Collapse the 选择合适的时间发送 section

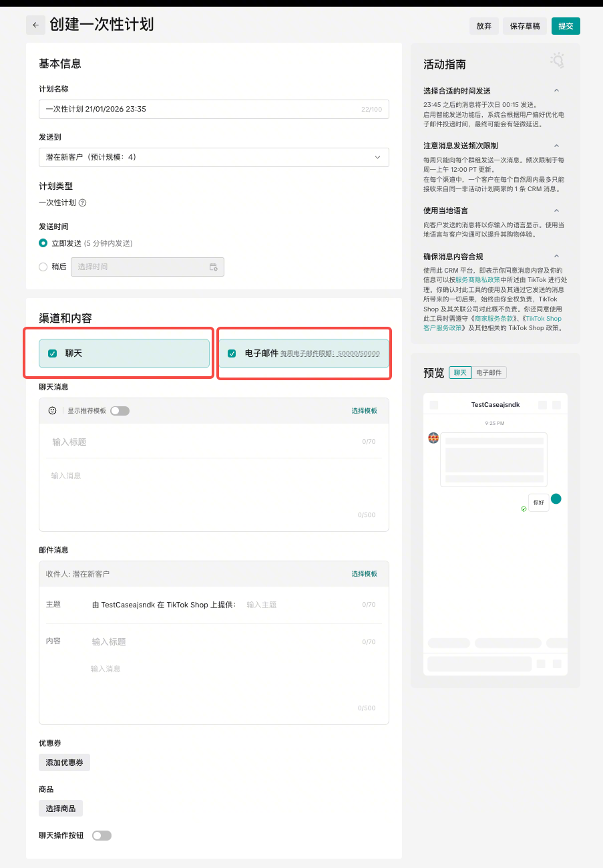point(556,91)
